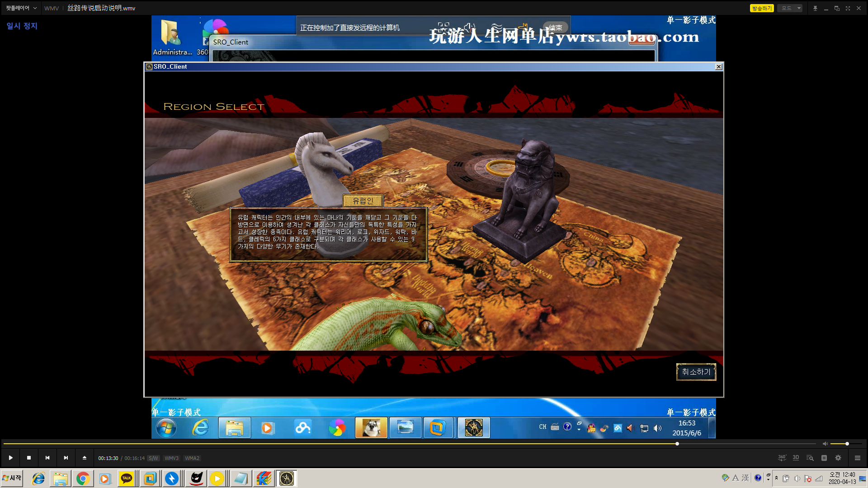
Task: Click the eject/open file icon
Action: [x=85, y=458]
